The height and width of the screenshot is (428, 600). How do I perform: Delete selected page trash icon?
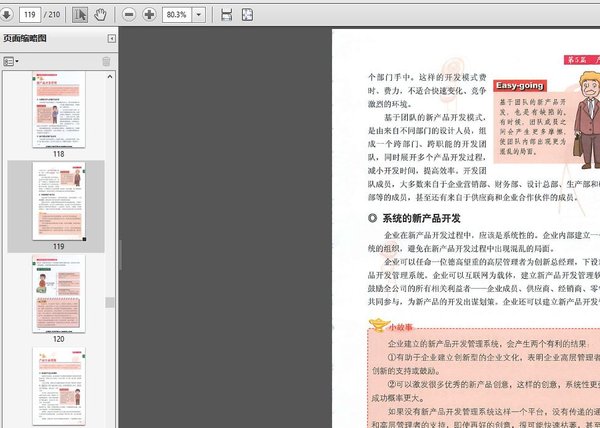click(106, 61)
